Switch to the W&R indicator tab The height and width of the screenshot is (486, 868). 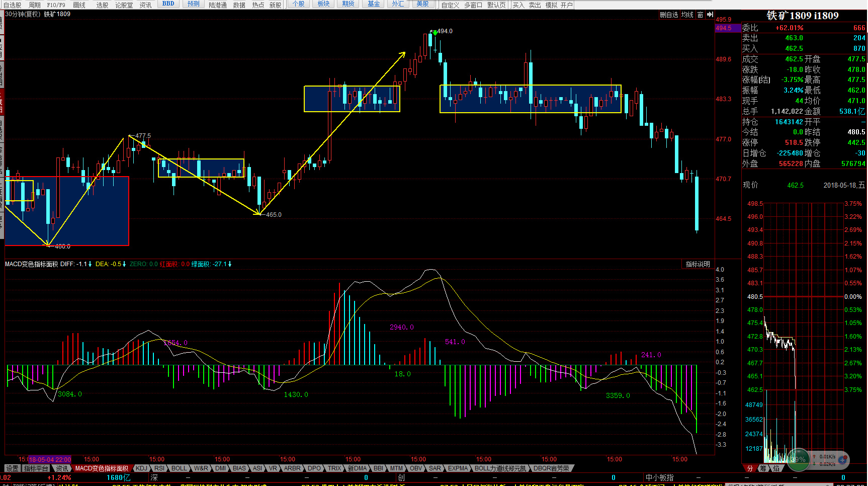[x=201, y=468]
